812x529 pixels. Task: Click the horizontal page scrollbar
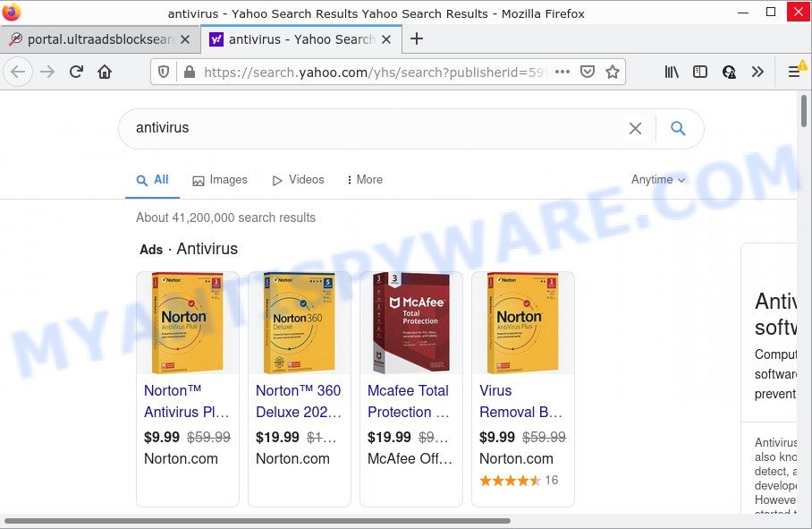click(257, 521)
